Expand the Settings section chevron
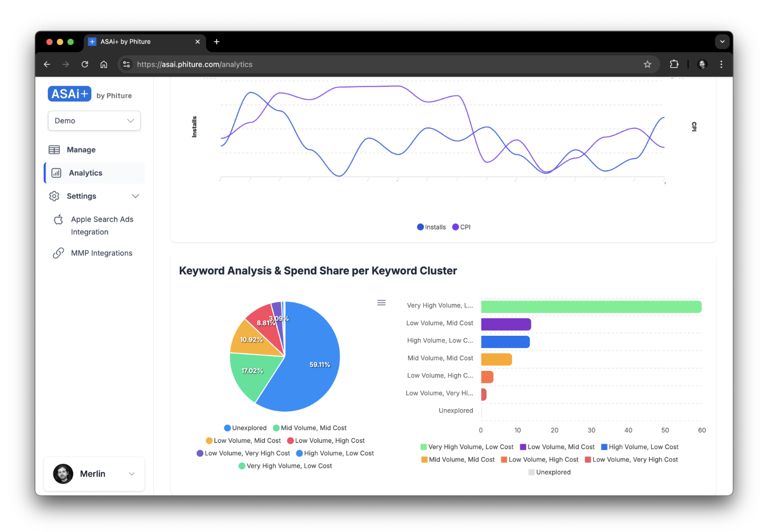771x532 pixels. [135, 196]
